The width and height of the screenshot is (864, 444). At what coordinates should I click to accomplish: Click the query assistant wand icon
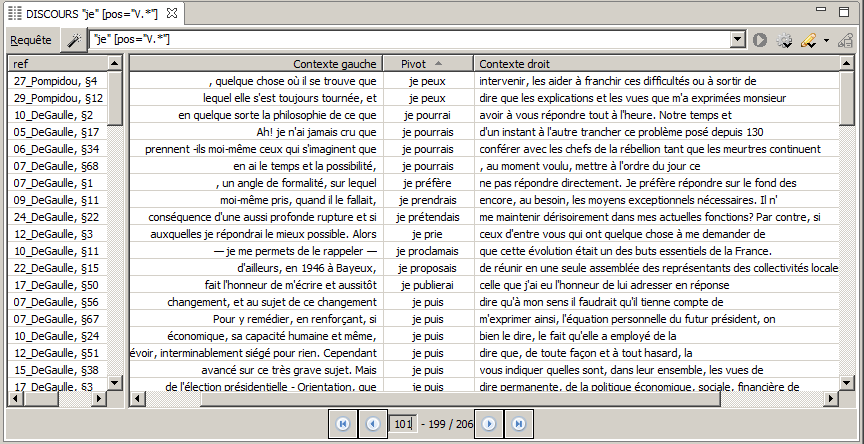(73, 40)
